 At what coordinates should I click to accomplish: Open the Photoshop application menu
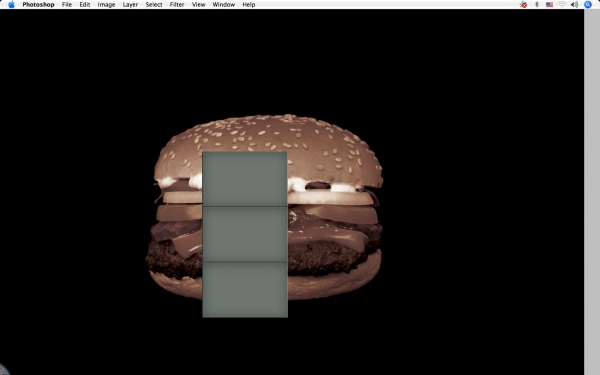coord(38,5)
